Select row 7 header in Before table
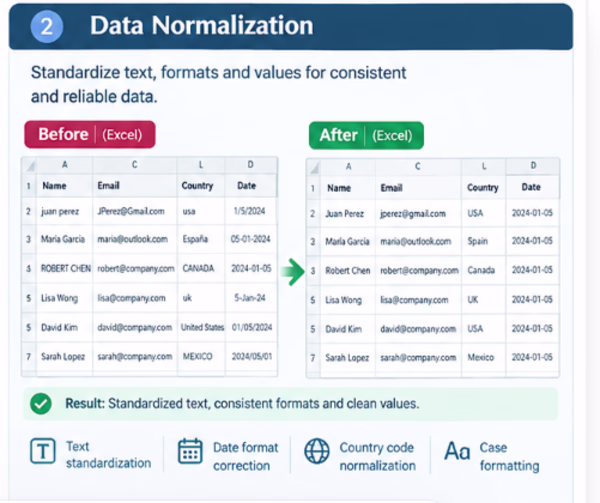 pos(29,356)
